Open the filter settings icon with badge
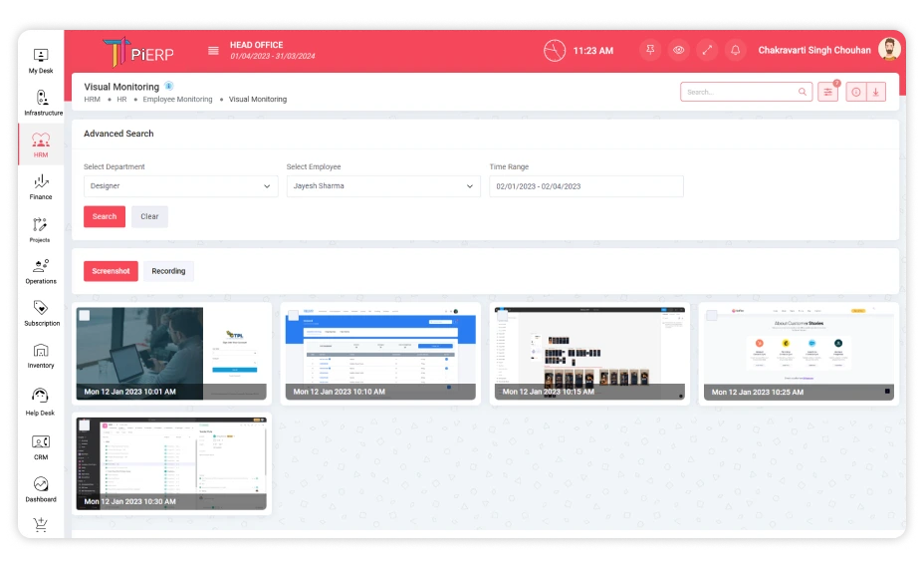The height and width of the screenshot is (569, 924). (x=828, y=92)
